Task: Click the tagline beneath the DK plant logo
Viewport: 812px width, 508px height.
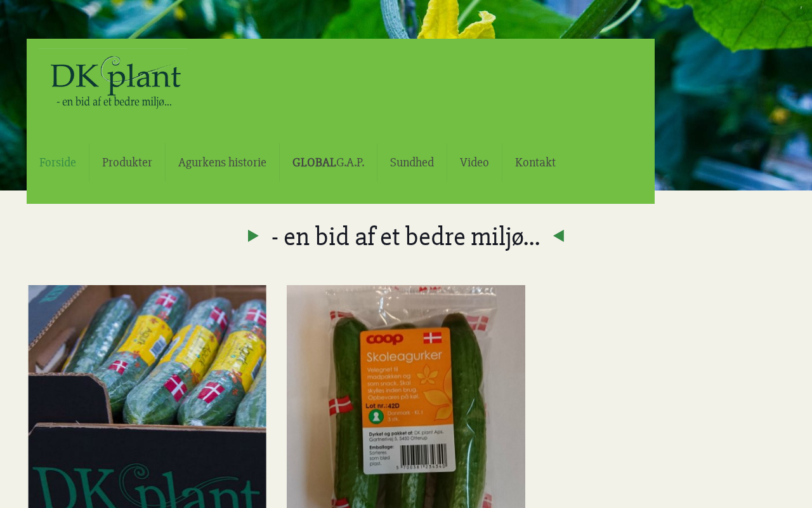Action: (x=114, y=102)
